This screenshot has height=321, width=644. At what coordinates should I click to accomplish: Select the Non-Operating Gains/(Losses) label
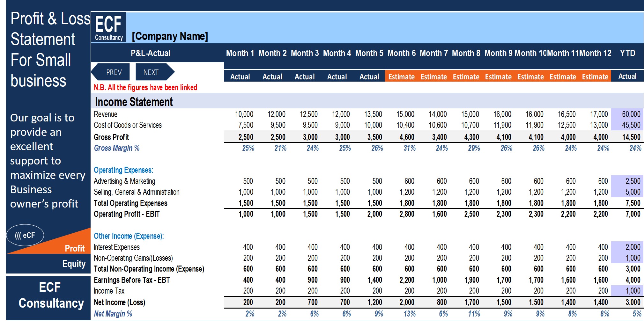click(x=133, y=258)
